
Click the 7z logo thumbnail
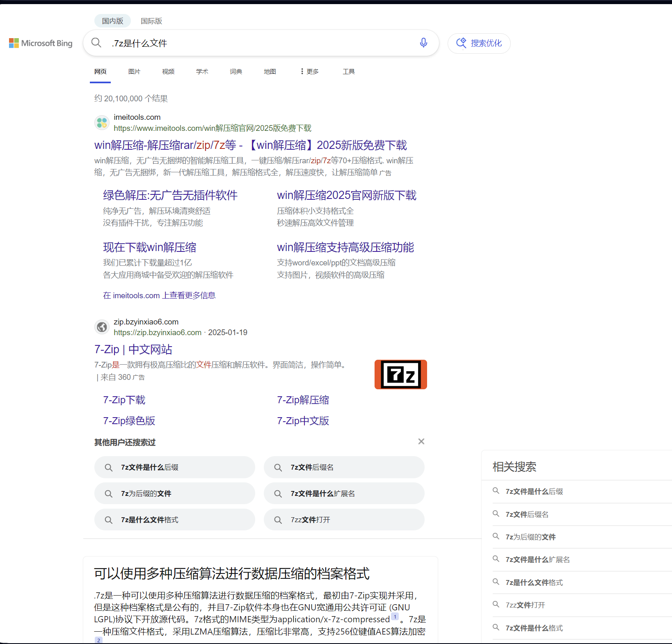(400, 374)
